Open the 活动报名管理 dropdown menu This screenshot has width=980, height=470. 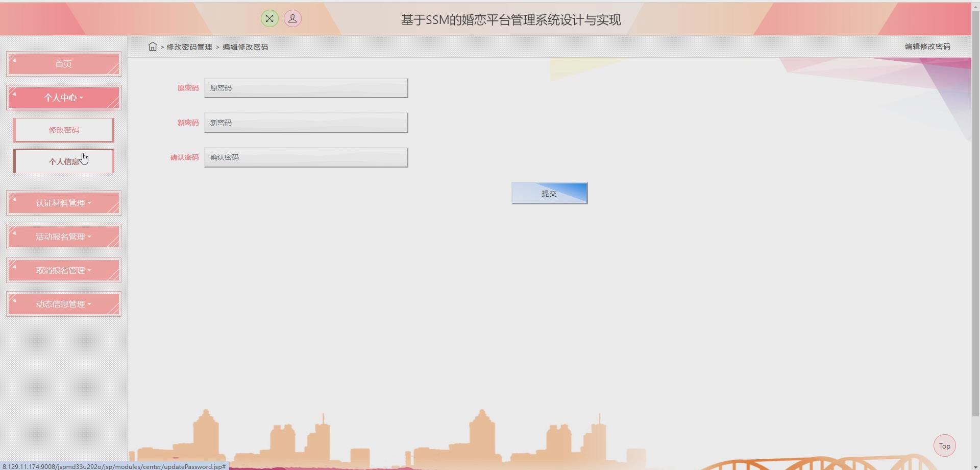tap(63, 236)
